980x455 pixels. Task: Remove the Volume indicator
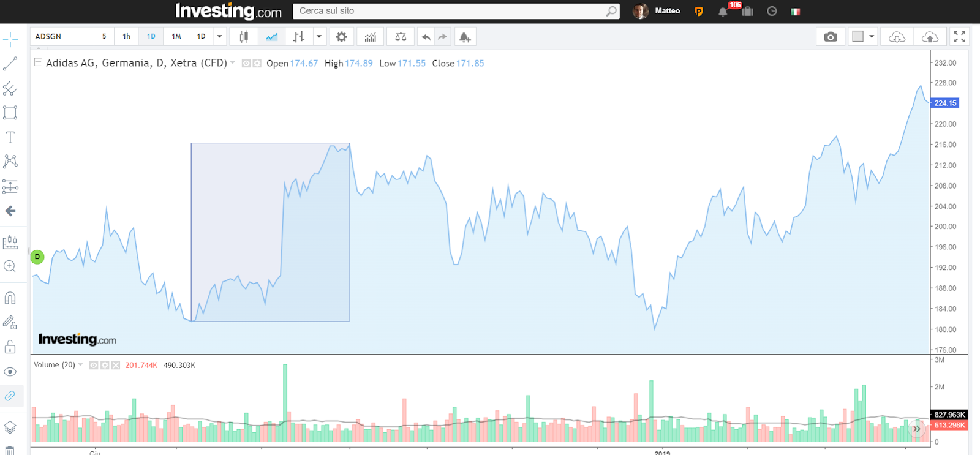tap(116, 365)
